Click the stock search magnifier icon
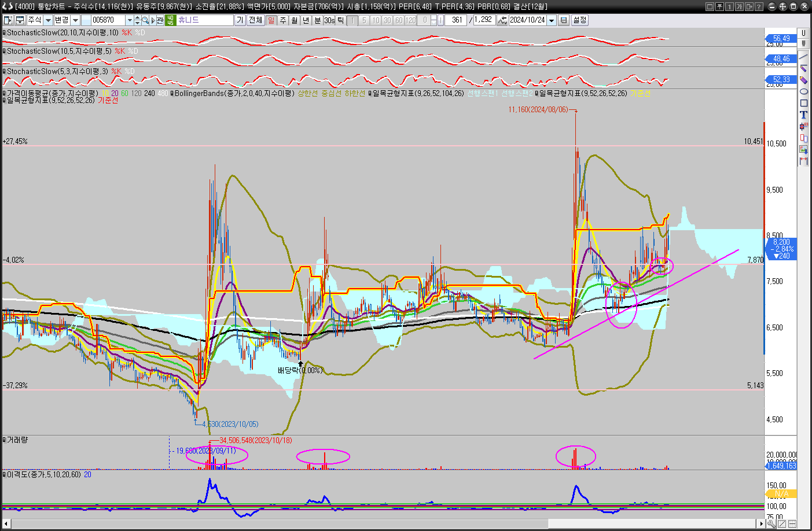 click(145, 20)
